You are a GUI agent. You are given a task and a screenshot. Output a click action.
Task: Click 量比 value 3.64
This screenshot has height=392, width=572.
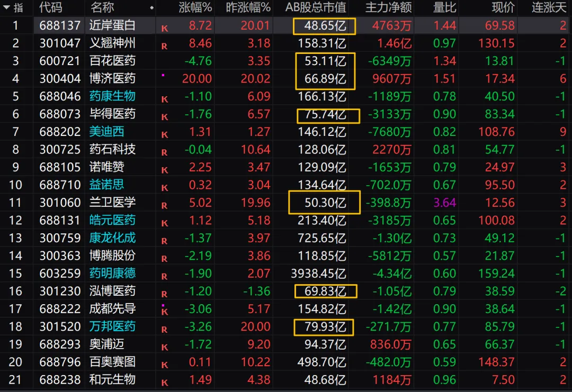[x=445, y=203]
